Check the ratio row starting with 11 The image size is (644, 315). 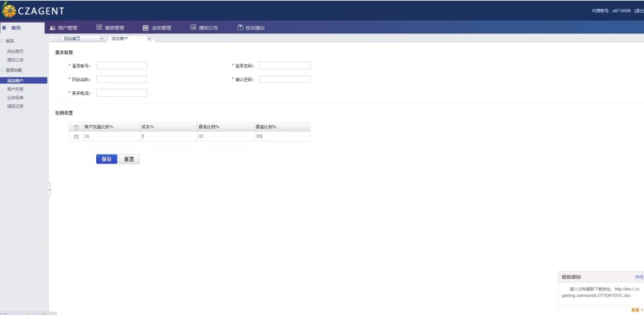[x=76, y=136]
